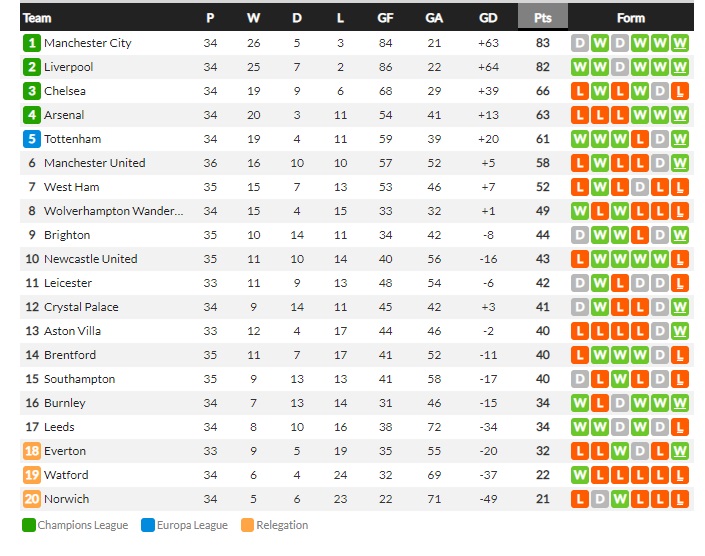Screen dimensions: 705x556
Task: Sort by the GF column header
Action: click(x=385, y=18)
